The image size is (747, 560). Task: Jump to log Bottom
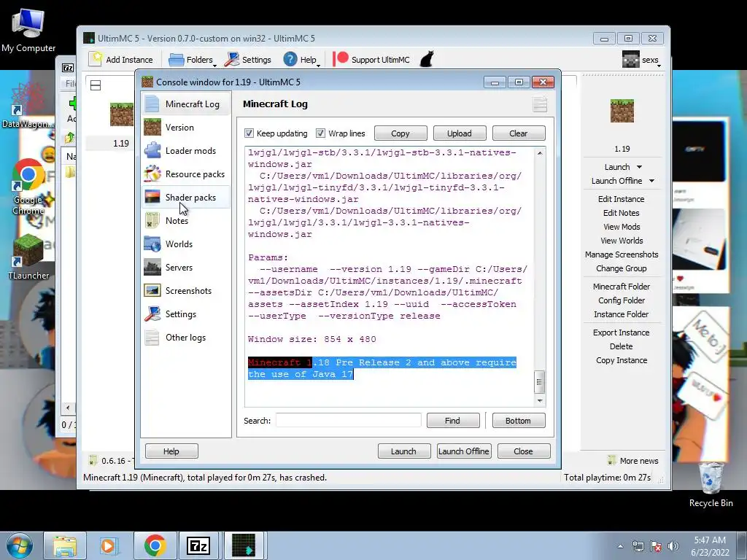519,421
